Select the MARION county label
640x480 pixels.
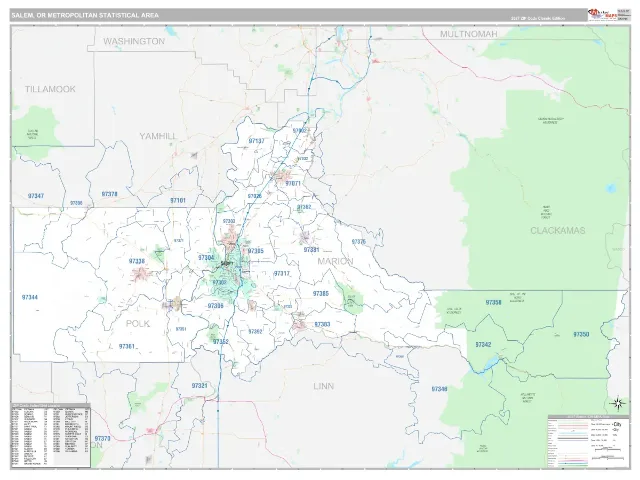pyautogui.click(x=335, y=261)
